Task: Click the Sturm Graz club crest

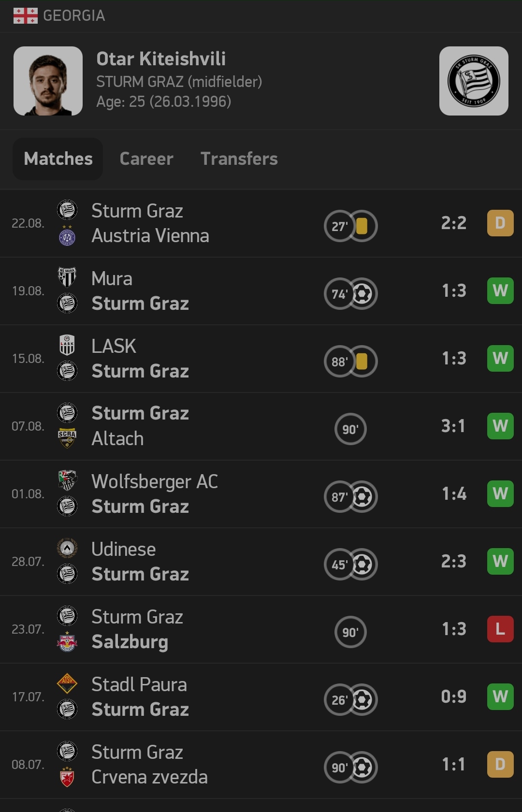Action: [473, 81]
